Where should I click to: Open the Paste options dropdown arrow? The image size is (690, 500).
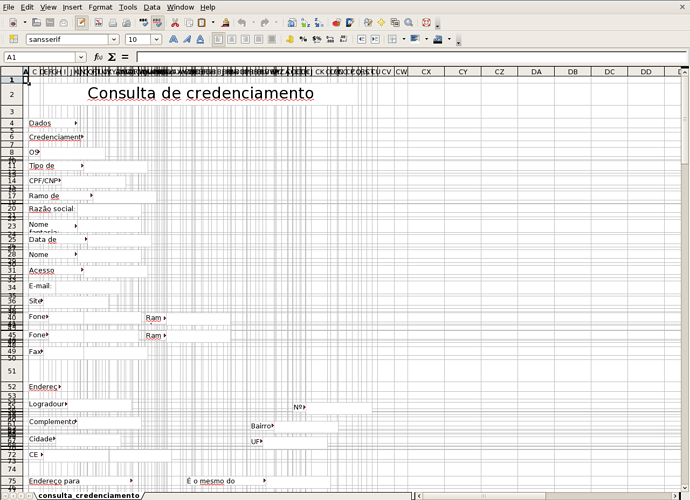point(213,22)
